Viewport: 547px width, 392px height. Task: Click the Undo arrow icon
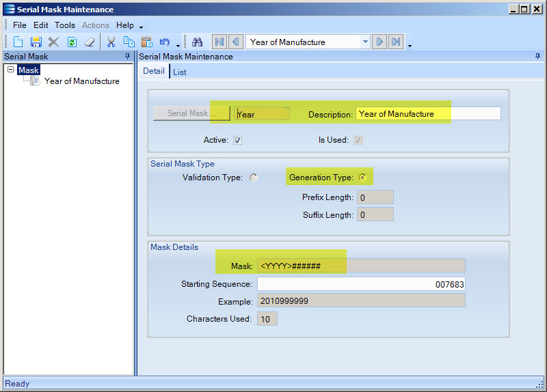point(164,42)
